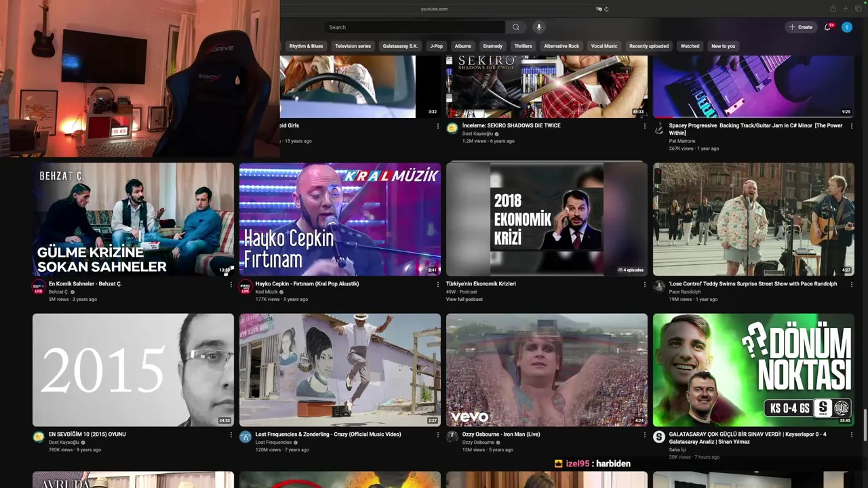Viewport: 868px width, 488px height.
Task: Open title Hayko Cepkin - Fırtınam (Kral Pop Akustik)
Action: tap(307, 284)
